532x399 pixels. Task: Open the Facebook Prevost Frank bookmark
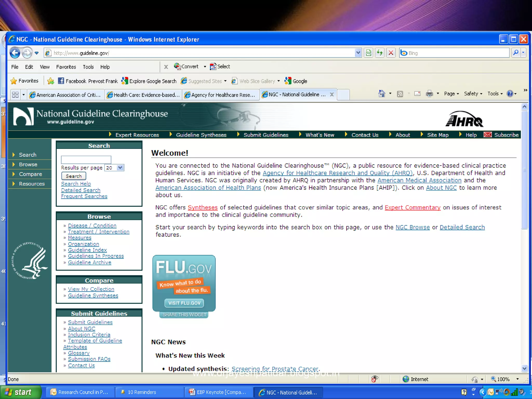[x=88, y=81]
